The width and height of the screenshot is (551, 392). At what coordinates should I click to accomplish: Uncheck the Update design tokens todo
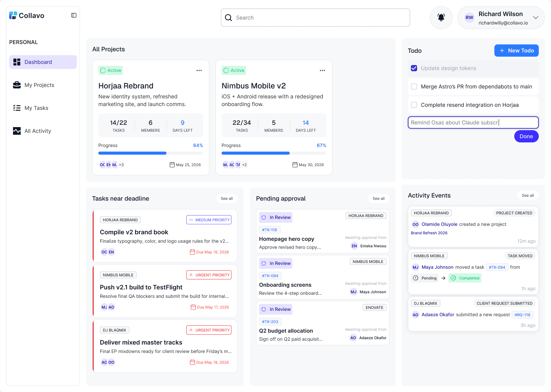[414, 68]
